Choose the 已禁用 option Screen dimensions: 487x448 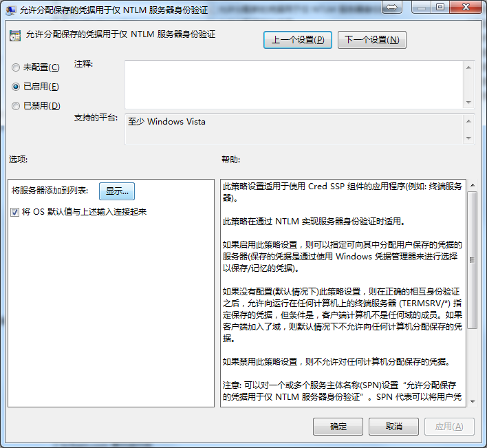coord(16,106)
